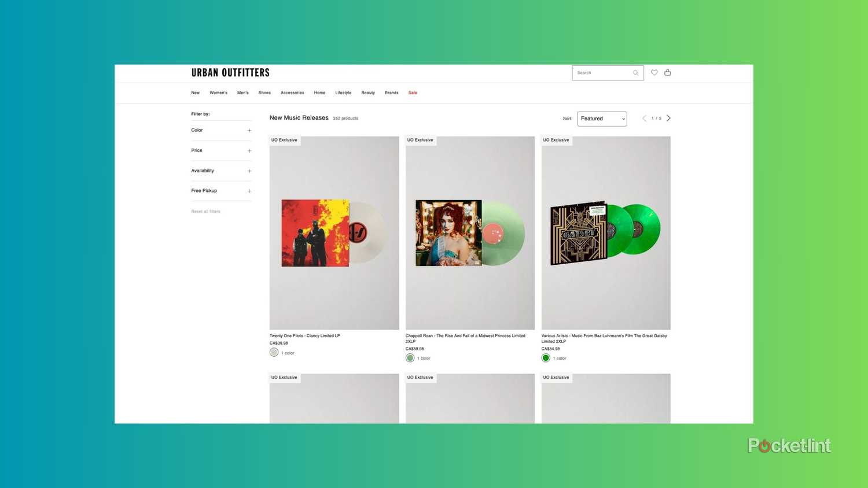
Task: Select the Clancy LP cream color swatch
Action: coord(274,352)
